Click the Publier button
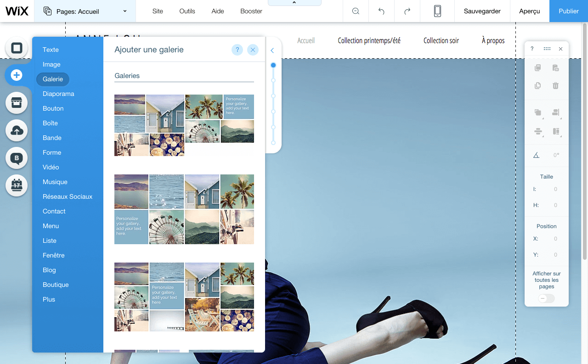The width and height of the screenshot is (588, 364). [568, 11]
